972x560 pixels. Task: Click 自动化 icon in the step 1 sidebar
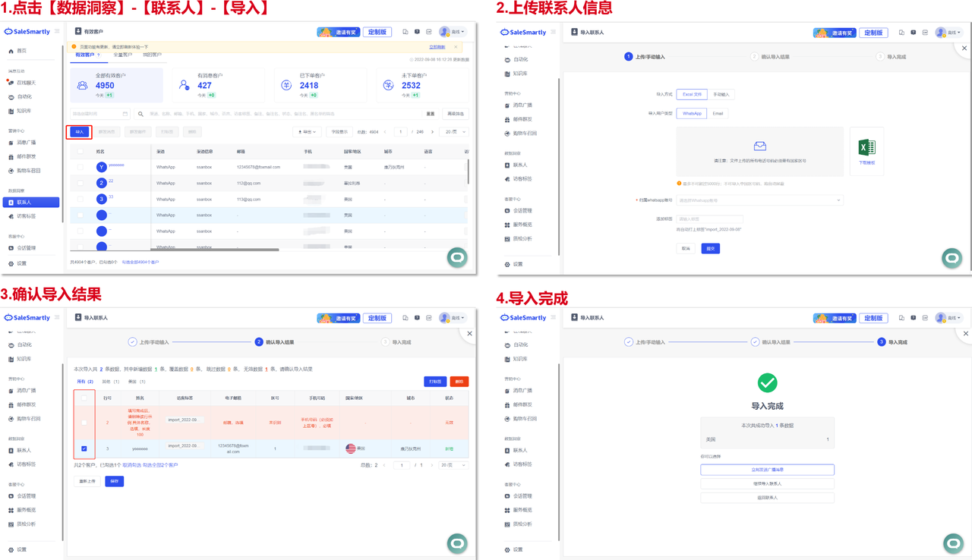click(x=11, y=97)
